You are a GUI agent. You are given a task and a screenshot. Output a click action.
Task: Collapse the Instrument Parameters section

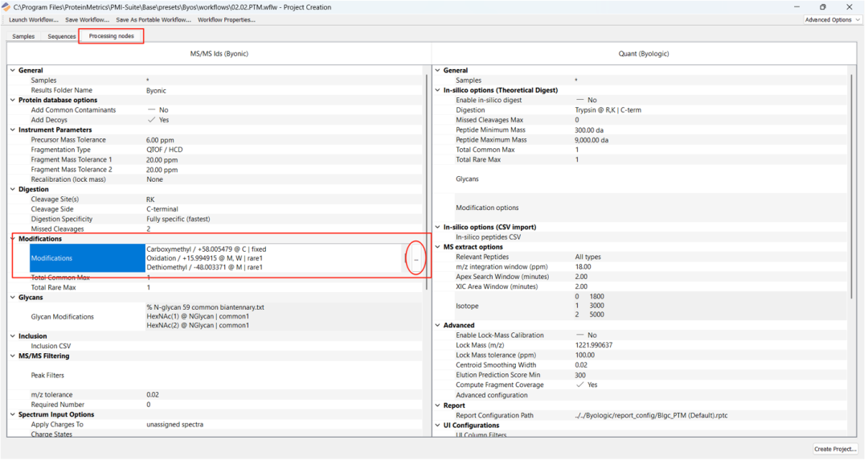12,130
